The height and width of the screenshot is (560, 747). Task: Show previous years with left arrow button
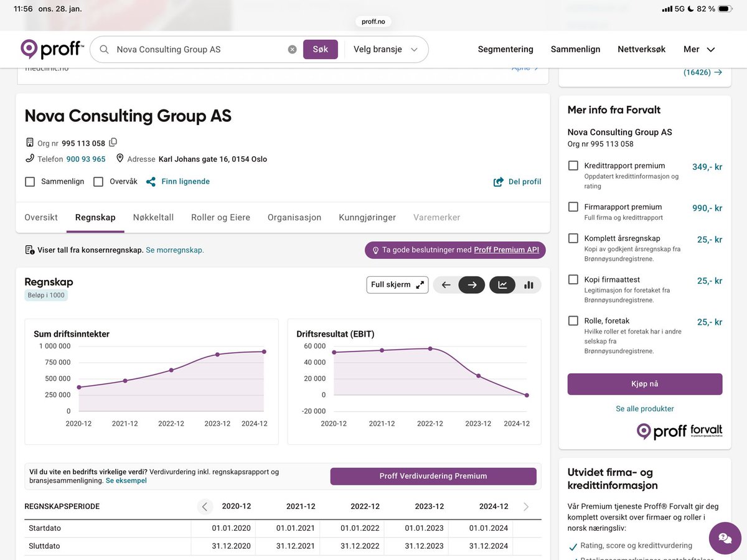446,285
